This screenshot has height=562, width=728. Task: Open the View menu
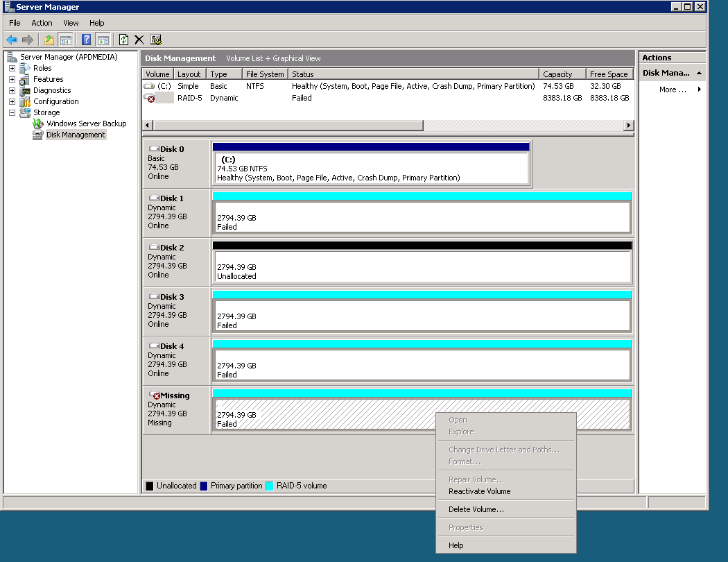[71, 23]
